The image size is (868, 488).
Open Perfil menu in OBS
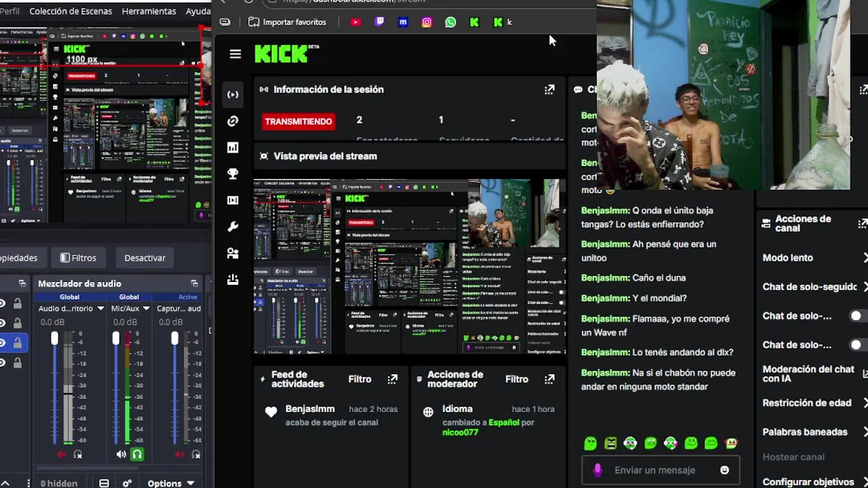9,11
